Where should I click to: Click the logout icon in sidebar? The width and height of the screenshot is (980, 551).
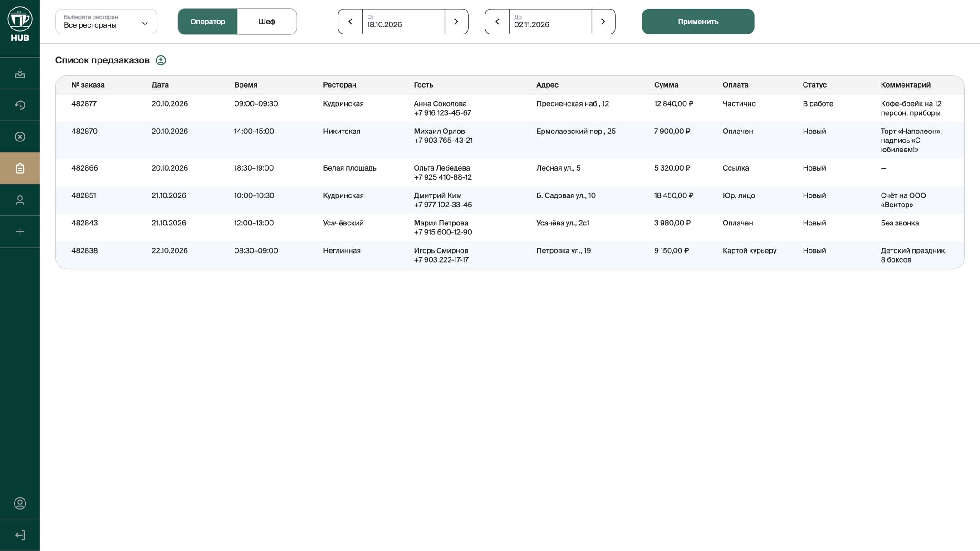[x=20, y=535]
